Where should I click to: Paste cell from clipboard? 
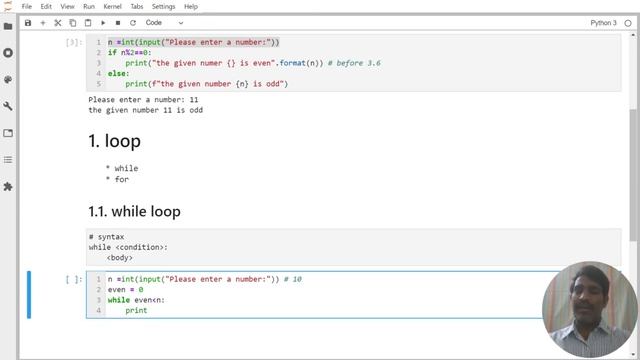[x=88, y=23]
